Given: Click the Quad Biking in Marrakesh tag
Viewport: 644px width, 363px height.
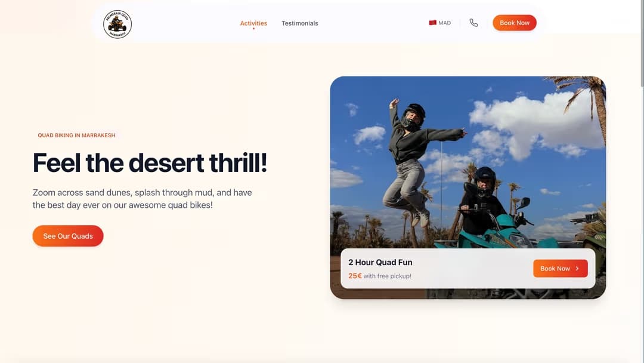Looking at the screenshot, I should [x=76, y=136].
